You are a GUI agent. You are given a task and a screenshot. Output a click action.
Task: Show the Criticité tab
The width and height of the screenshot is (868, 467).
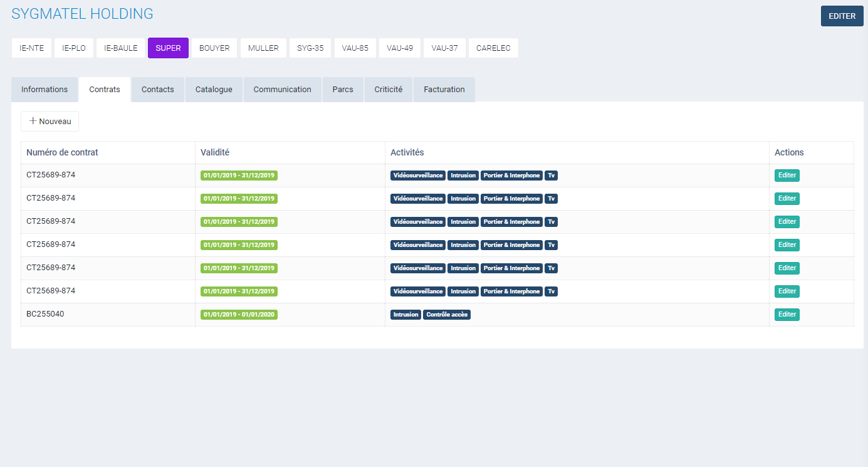coord(389,90)
